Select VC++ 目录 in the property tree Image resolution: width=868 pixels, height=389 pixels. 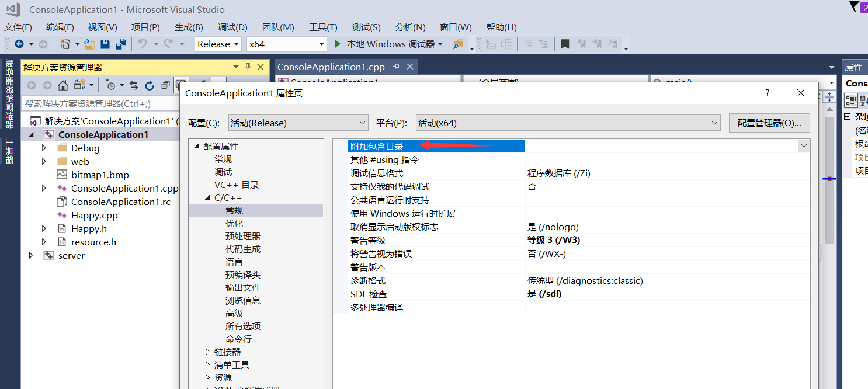click(x=237, y=185)
